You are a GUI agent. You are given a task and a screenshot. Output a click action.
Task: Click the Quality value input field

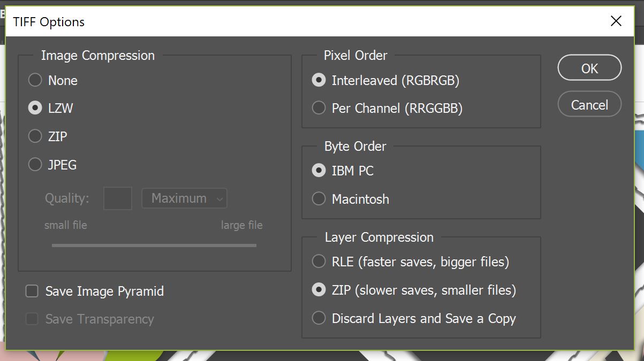[x=118, y=198]
